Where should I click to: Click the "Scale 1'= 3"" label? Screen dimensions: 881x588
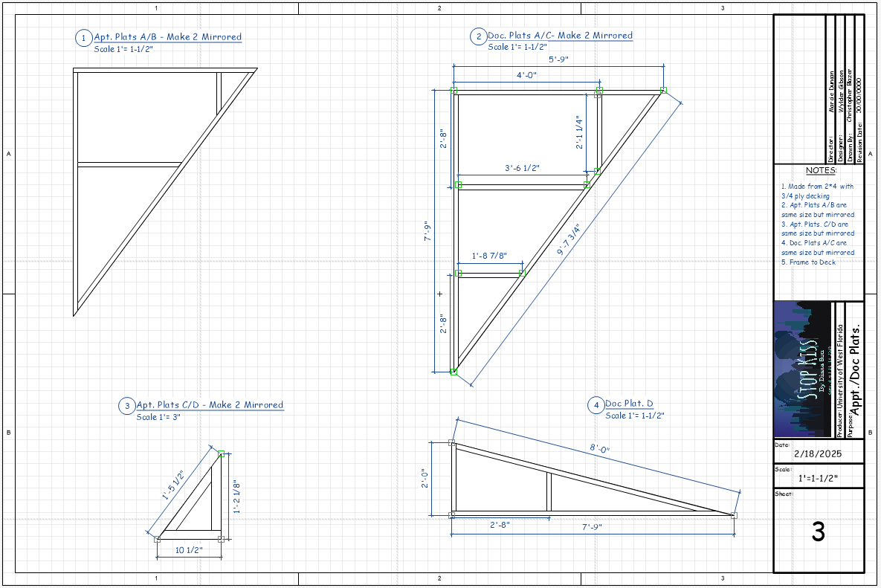point(158,417)
